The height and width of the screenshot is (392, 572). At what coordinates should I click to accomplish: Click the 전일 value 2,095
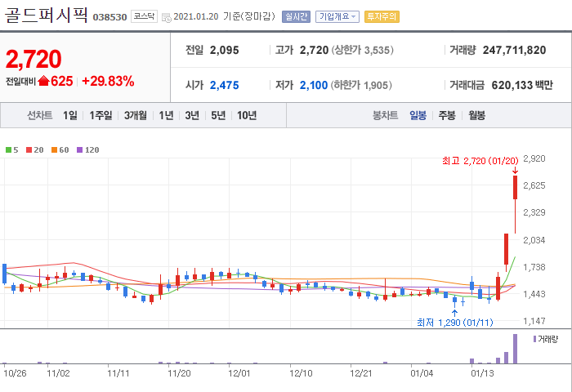[225, 51]
